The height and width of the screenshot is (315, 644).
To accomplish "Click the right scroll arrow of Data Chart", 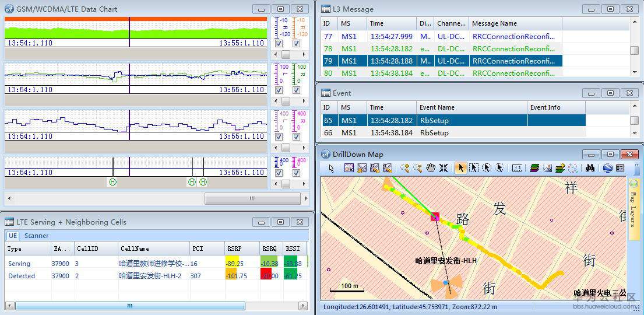I will click(x=305, y=198).
